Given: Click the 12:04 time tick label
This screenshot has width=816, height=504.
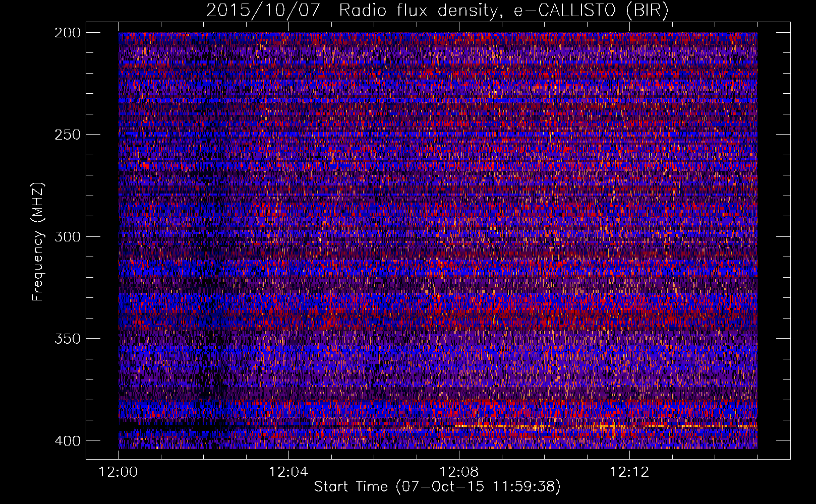Looking at the screenshot, I should (x=288, y=472).
